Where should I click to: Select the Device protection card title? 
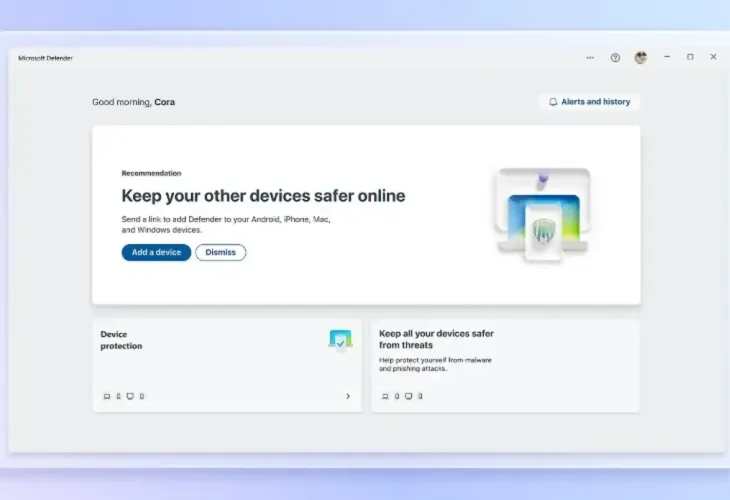click(121, 340)
